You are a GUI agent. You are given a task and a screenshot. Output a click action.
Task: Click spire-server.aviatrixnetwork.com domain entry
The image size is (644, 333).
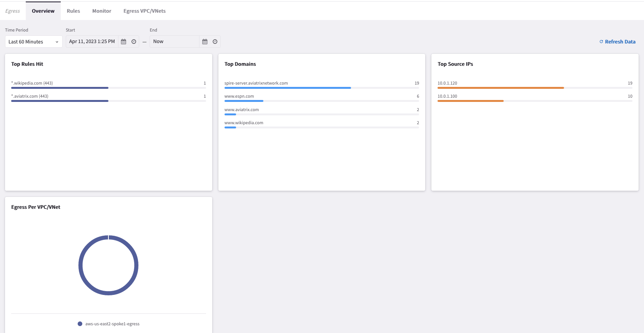click(x=256, y=83)
